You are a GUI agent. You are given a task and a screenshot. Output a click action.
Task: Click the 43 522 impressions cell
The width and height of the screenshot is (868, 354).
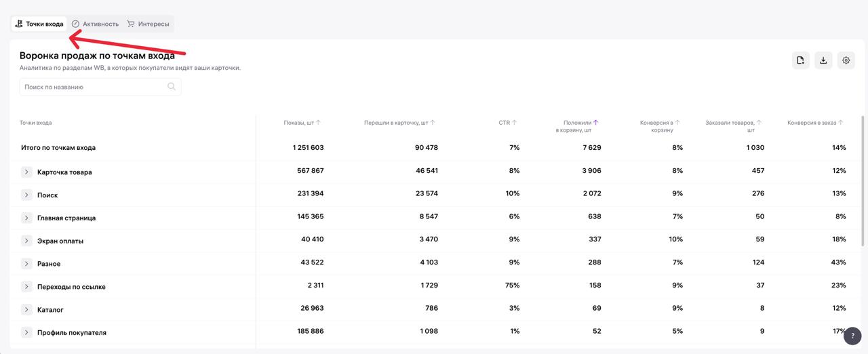pos(313,262)
